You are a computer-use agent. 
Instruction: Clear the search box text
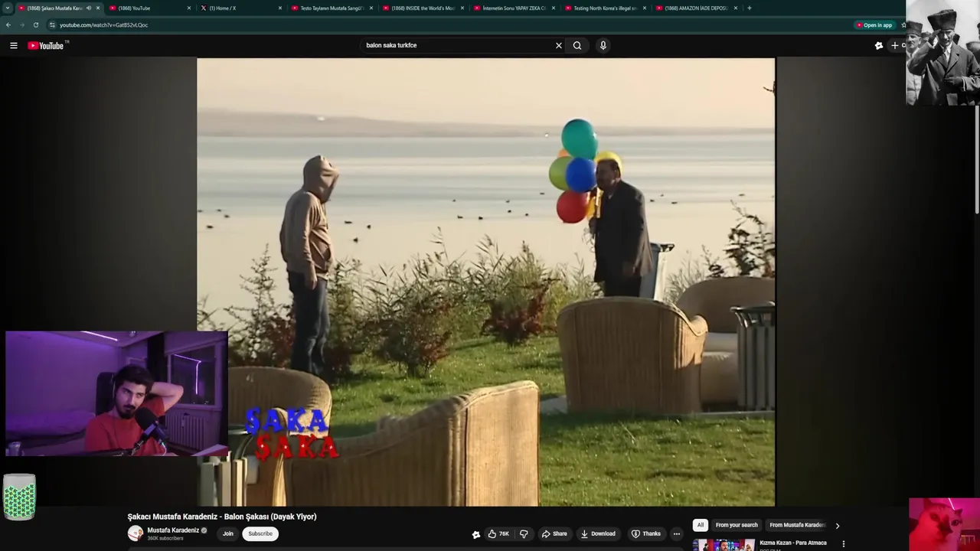(x=559, y=46)
